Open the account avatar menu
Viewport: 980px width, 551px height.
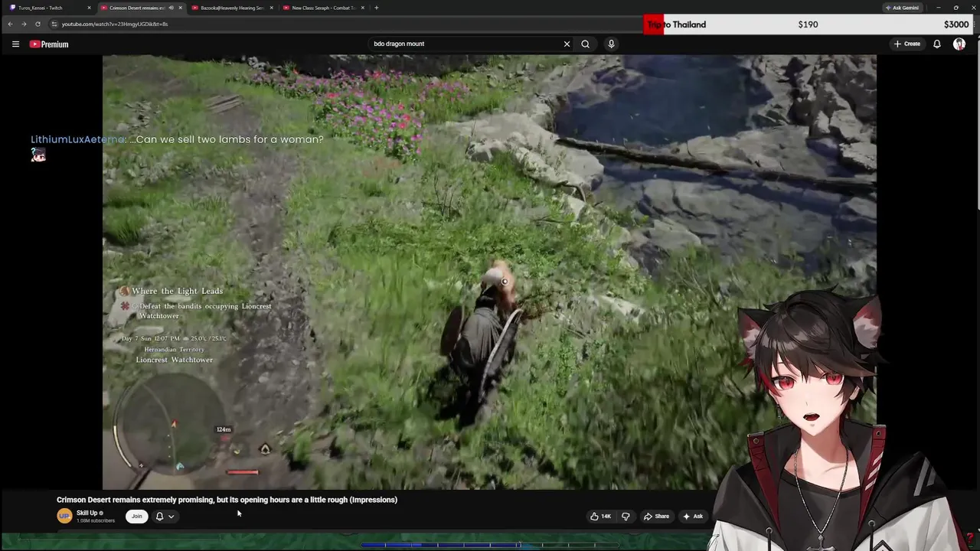click(959, 44)
